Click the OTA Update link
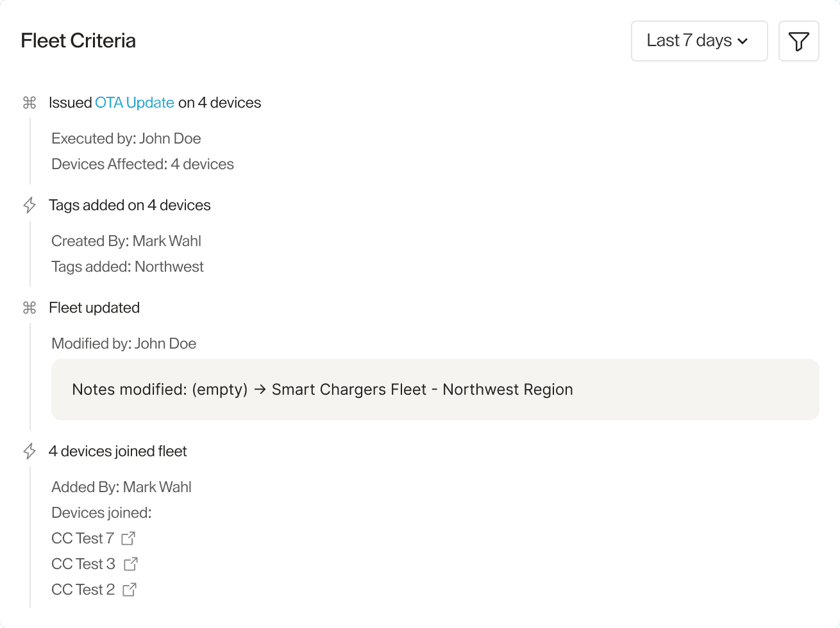 click(x=135, y=103)
